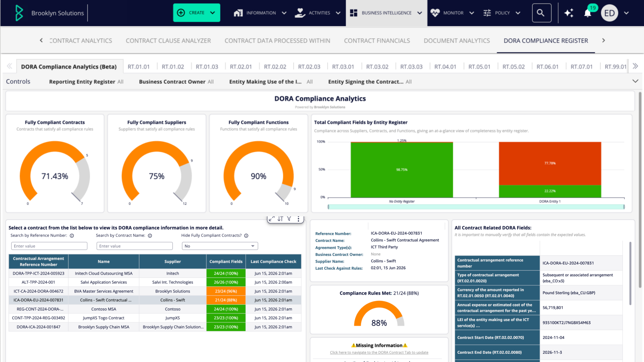Open the user account dropdown chevron
The width and height of the screenshot is (644, 362).
pyautogui.click(x=626, y=13)
